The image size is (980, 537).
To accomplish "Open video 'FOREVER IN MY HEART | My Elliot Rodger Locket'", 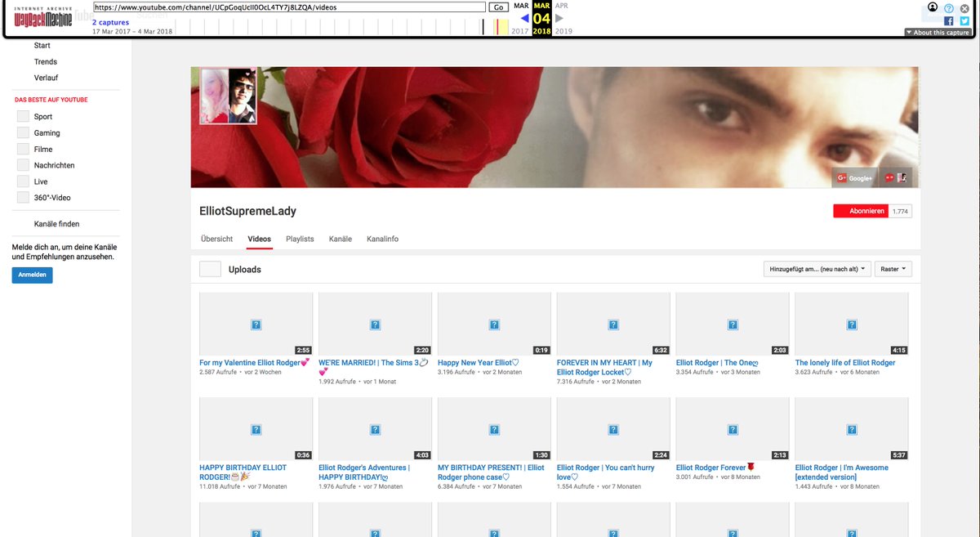I will (604, 367).
